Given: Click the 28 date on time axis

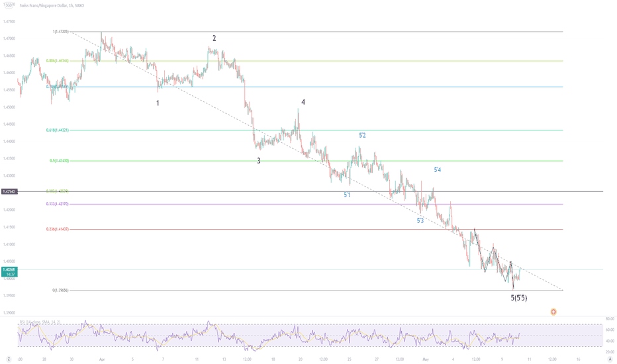Looking at the screenshot, I should tap(44, 359).
